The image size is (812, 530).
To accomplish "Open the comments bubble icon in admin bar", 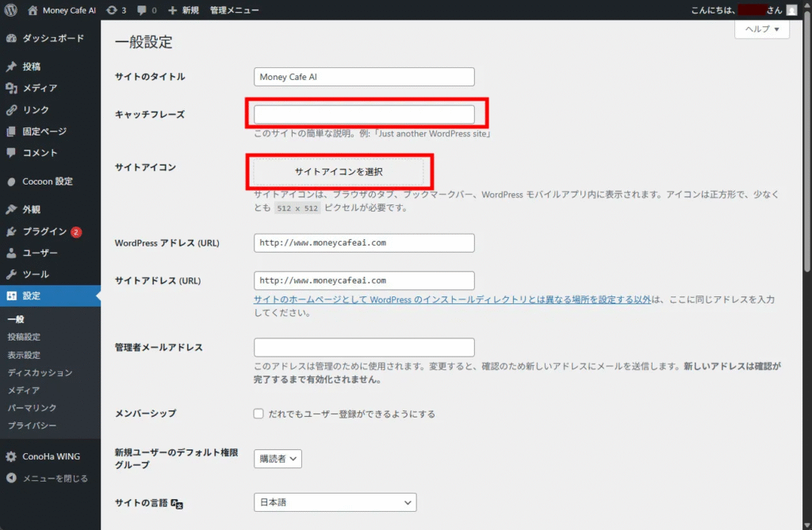I will [x=142, y=10].
